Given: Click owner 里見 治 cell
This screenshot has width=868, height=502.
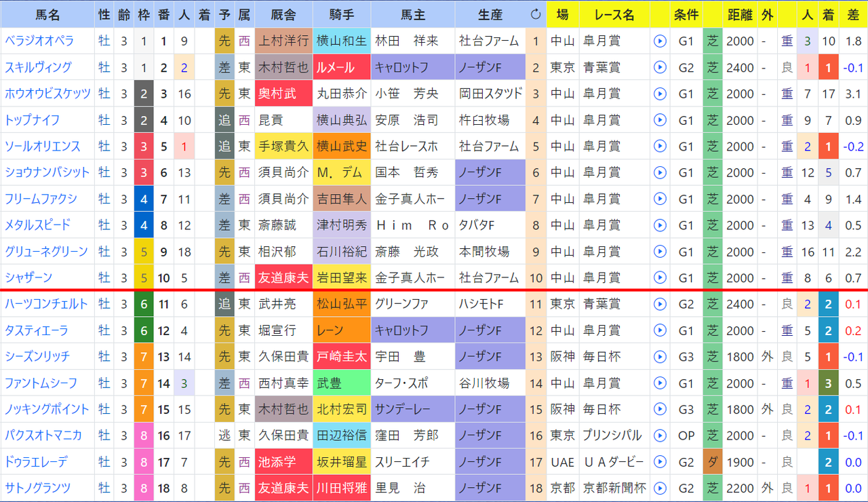Looking at the screenshot, I should click(x=413, y=488).
